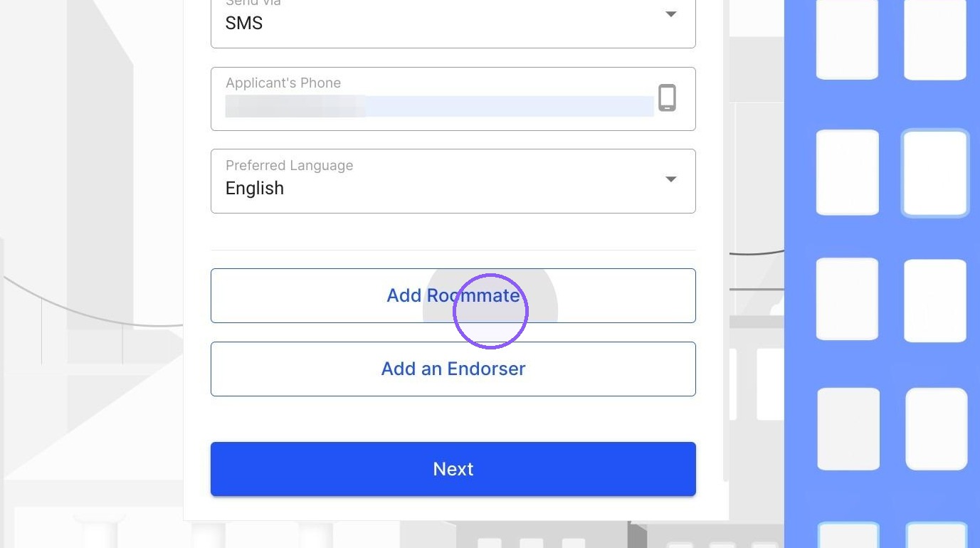
Task: Expand the Preferred Language dropdown arrow
Action: tap(670, 179)
